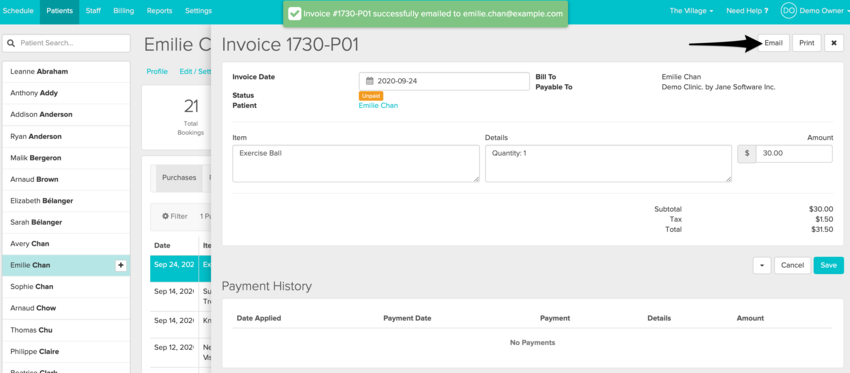Open the Schedule tab
This screenshot has height=373, width=850.
coord(18,11)
